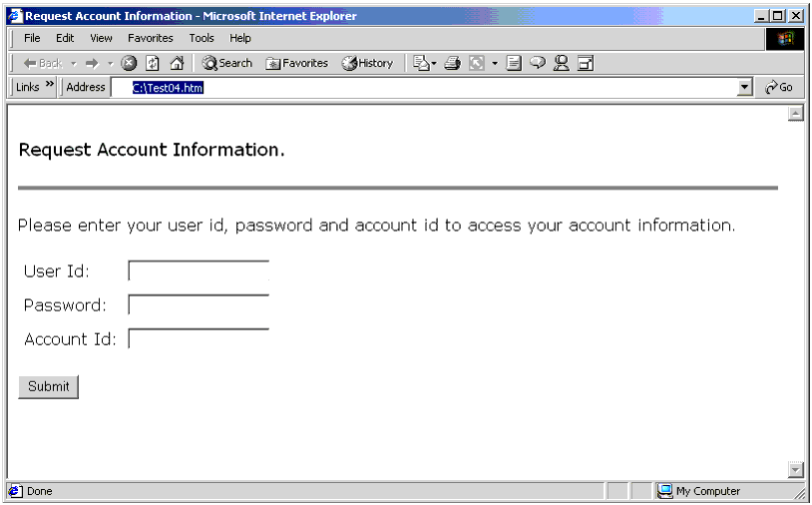Open the File menu
The width and height of the screenshot is (812, 505).
[32, 38]
